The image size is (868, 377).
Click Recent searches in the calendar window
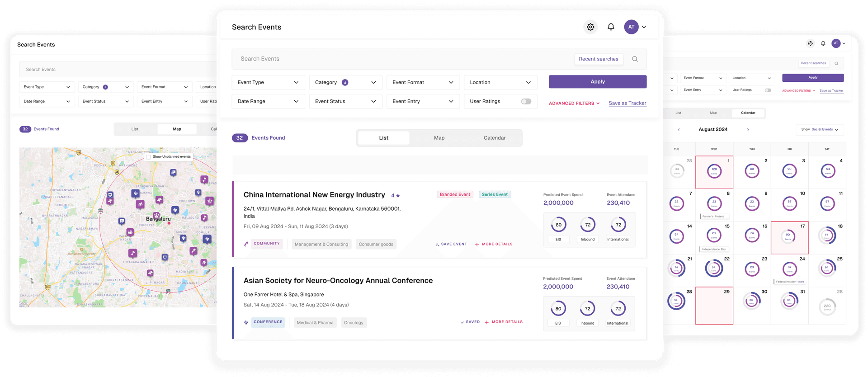pos(813,63)
